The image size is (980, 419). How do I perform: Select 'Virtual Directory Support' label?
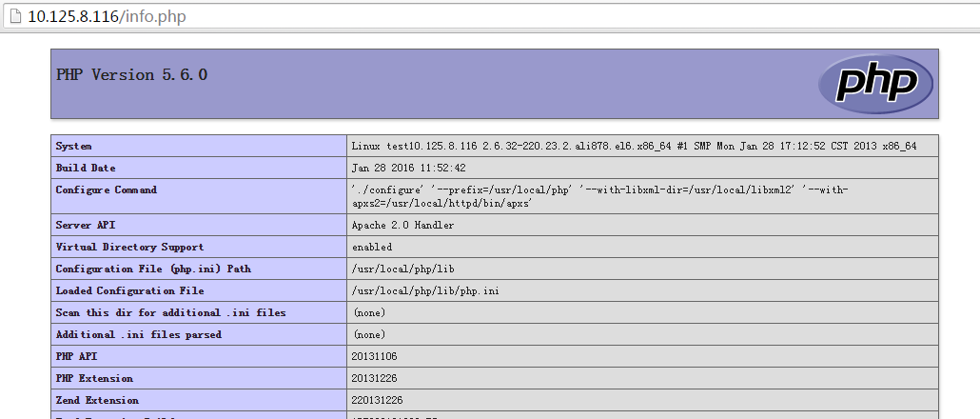click(x=129, y=247)
